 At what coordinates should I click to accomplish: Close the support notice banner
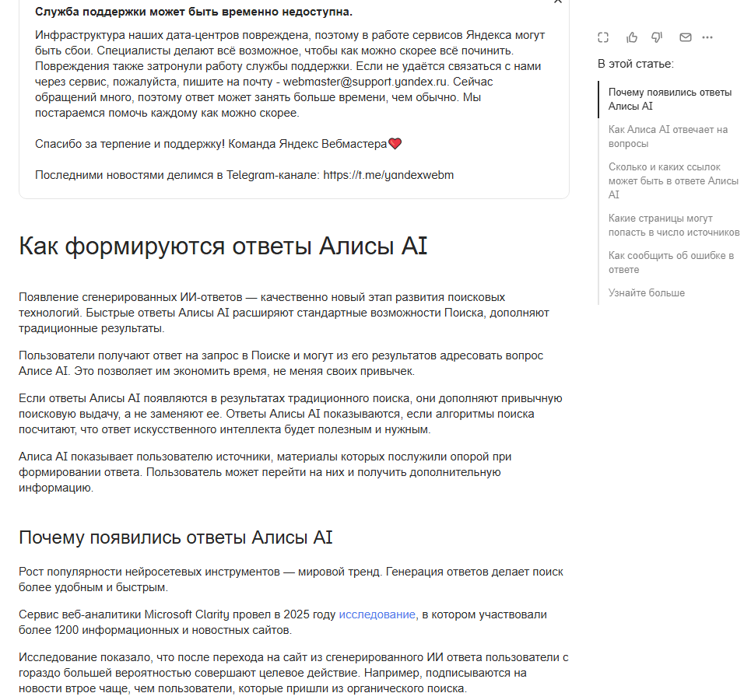[x=558, y=2]
